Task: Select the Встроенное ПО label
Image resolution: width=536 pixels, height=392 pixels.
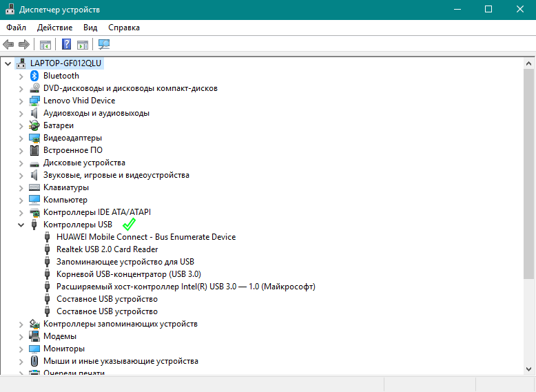Action: [x=73, y=150]
